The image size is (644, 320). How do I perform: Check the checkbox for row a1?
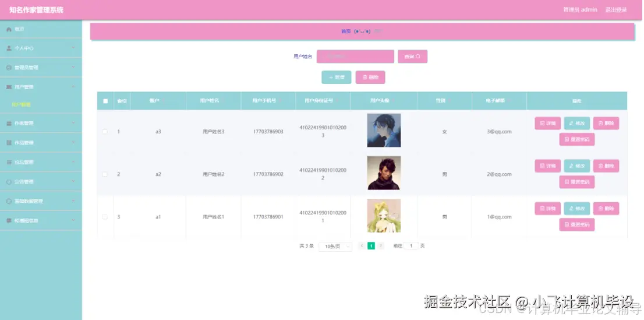[x=105, y=217]
